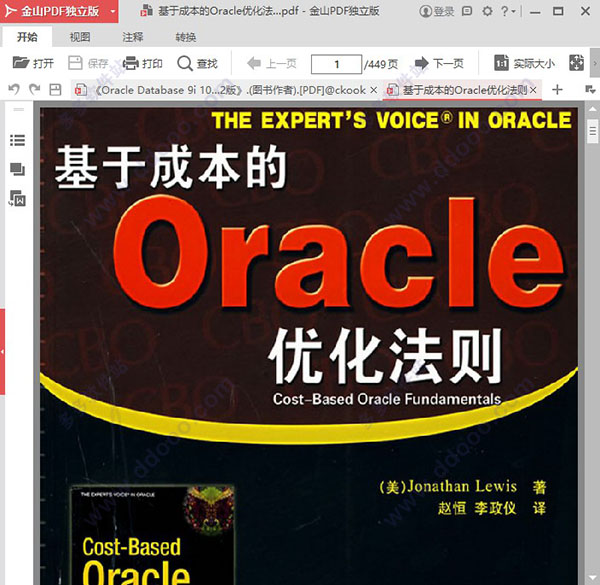Open the tab list dropdown icon

[x=590, y=90]
